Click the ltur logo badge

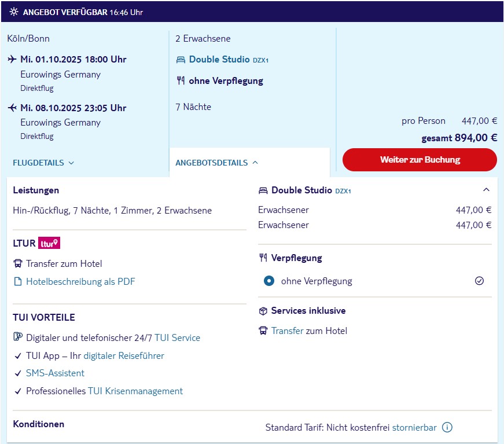tap(49, 243)
